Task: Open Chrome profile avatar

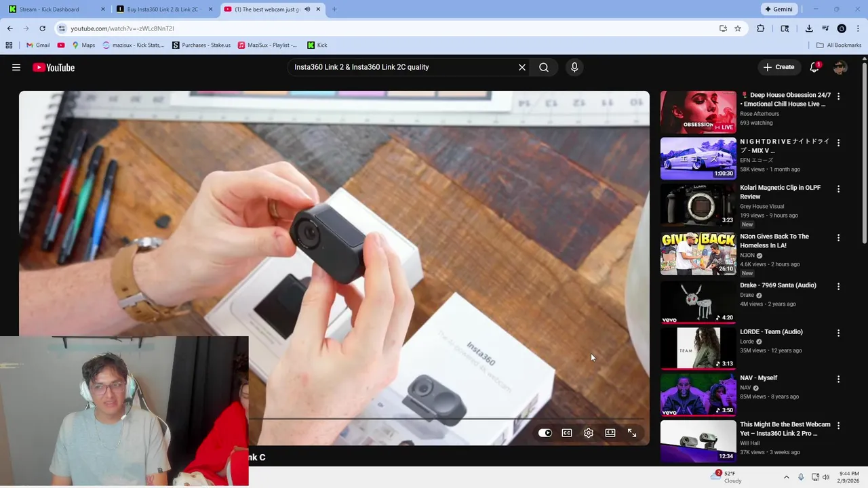Action: click(x=842, y=28)
